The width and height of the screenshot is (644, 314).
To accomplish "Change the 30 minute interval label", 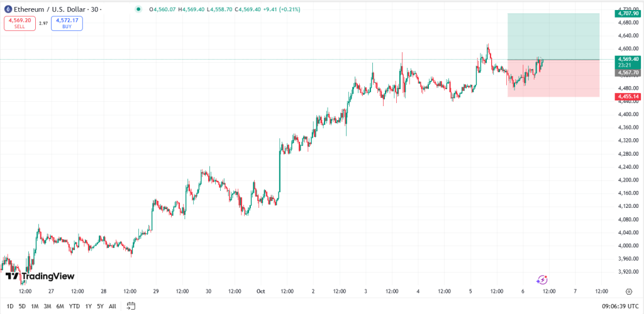I will [x=96, y=9].
